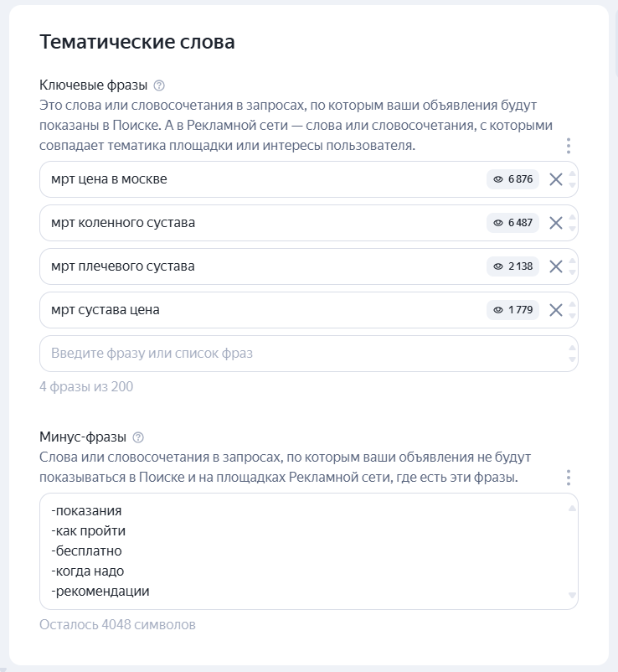Click the 1 779 impressions eye badge
Screen dimensions: 618x672
click(x=512, y=310)
